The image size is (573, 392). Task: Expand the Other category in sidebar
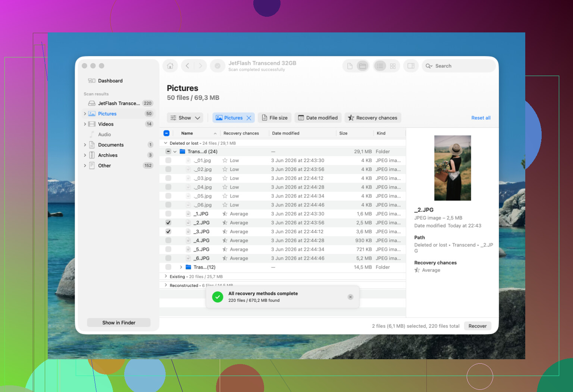[x=85, y=166]
